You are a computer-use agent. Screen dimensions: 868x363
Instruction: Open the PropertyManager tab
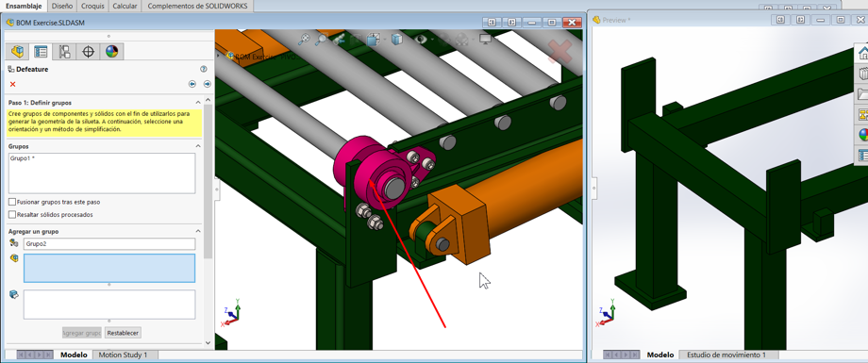point(41,52)
